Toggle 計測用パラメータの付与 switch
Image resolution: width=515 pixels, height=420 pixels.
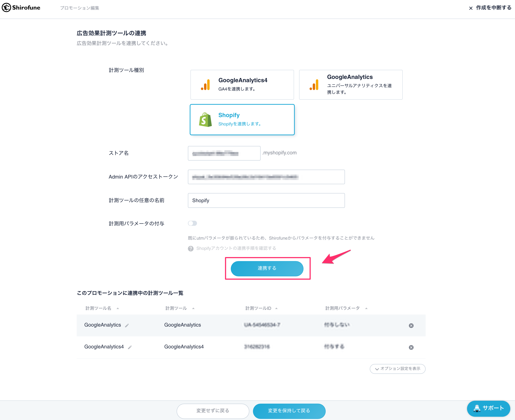click(x=192, y=223)
